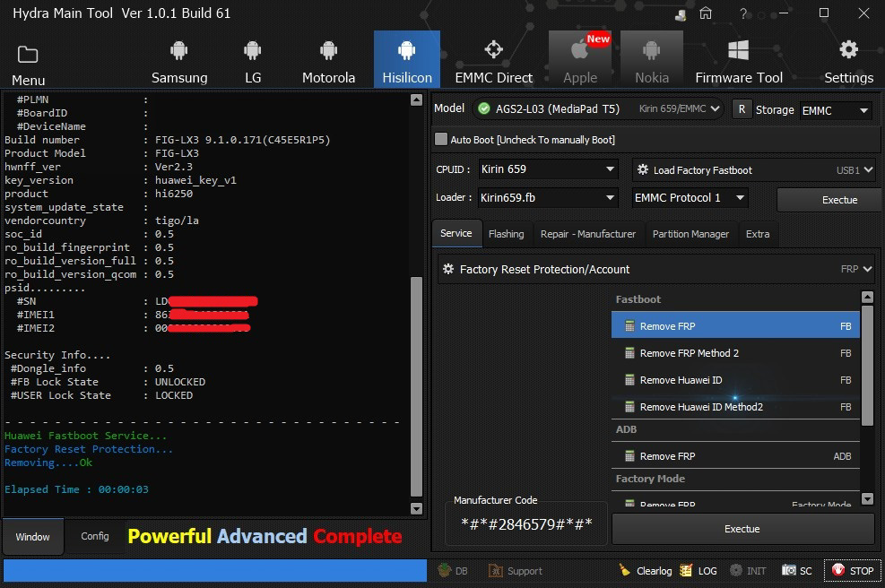Expand the Model selection dropdown
Screen dimensions: 885x588
tap(597, 109)
